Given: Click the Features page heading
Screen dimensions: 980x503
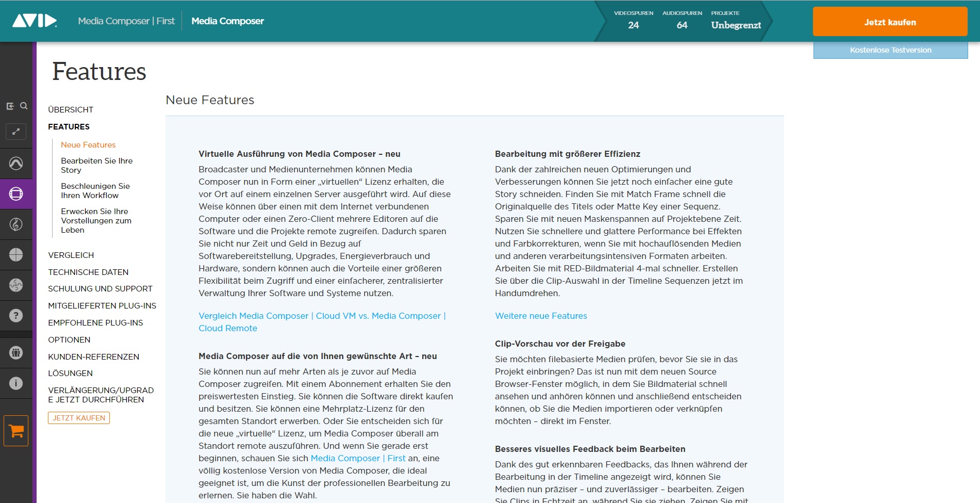Looking at the screenshot, I should point(99,71).
